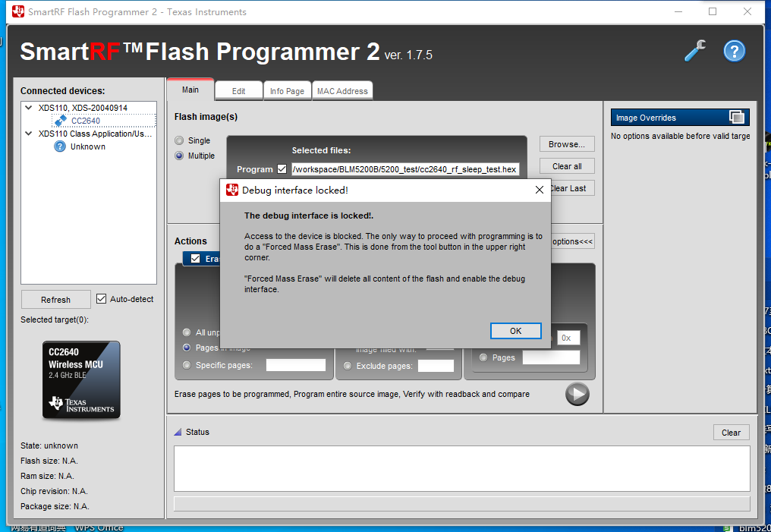Clear the Status log
Screen dimensions: 771x532
coord(731,432)
